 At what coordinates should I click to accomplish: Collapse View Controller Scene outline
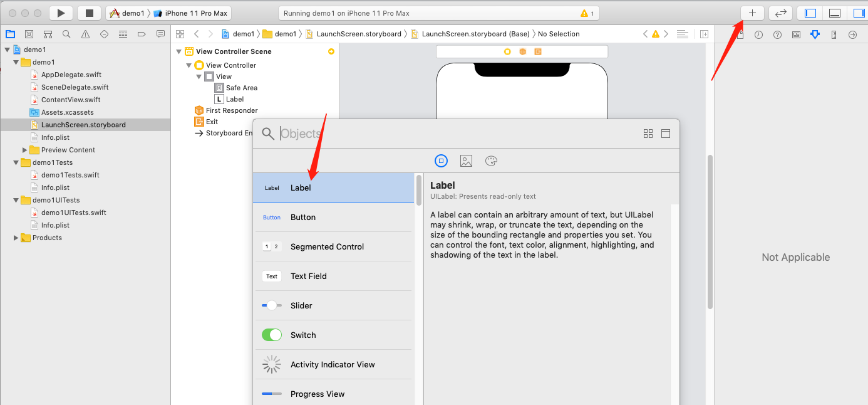coord(179,51)
